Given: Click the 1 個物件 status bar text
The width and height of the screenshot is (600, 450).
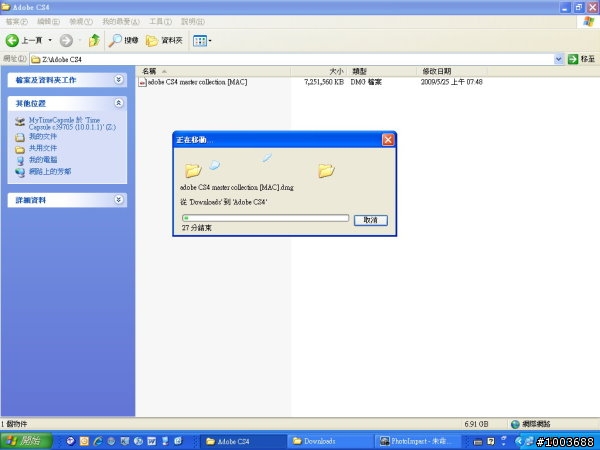Looking at the screenshot, I should pyautogui.click(x=14, y=424).
